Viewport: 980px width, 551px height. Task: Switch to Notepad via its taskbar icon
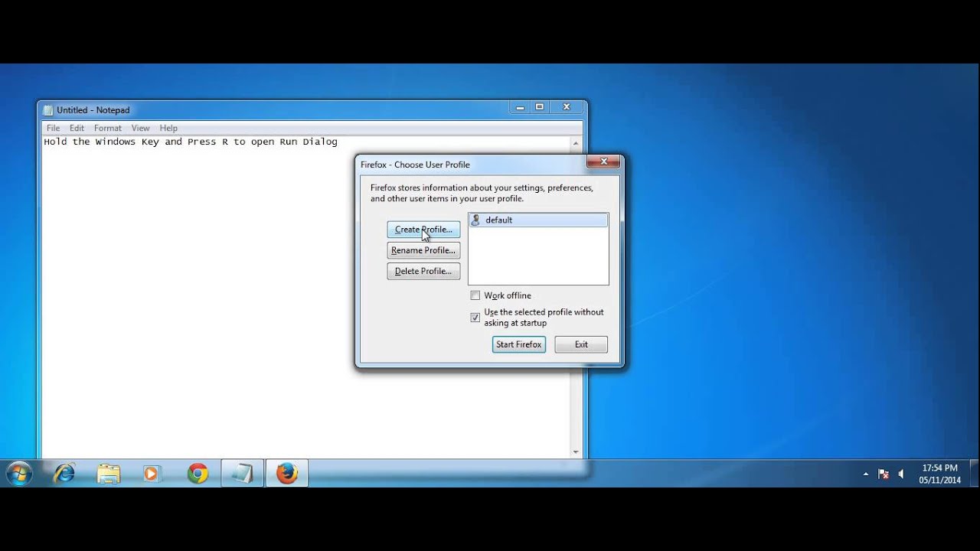242,474
